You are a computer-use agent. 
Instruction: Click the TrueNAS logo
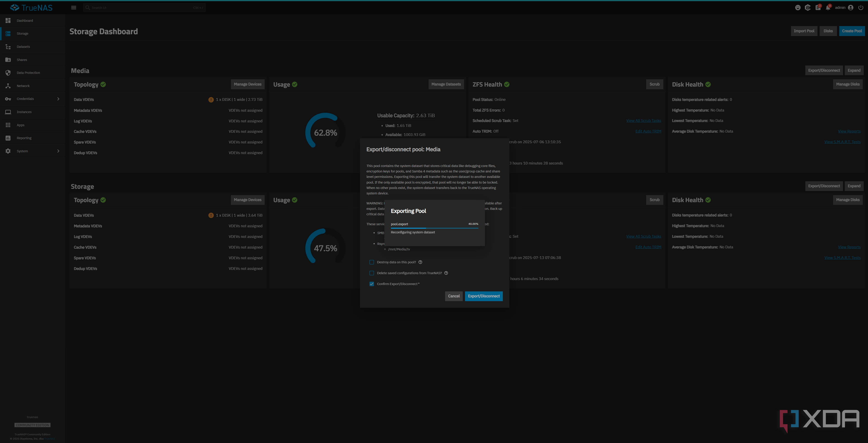[31, 7]
